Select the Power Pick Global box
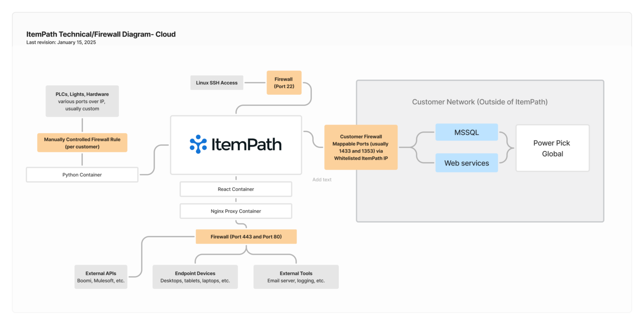 (552, 148)
